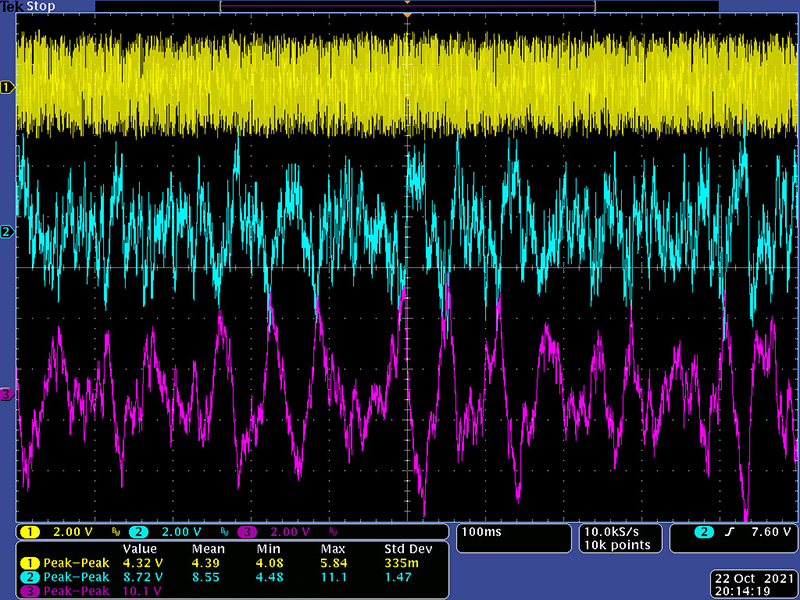Screen dimensions: 800x600
Task: Click the trigger source channel 2 badge
Action: tap(704, 531)
